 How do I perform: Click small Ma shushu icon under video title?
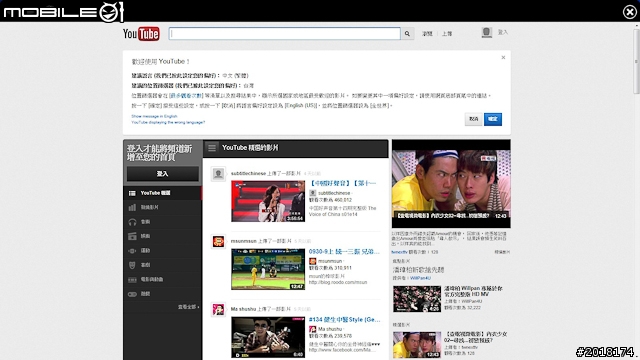[x=313, y=329]
